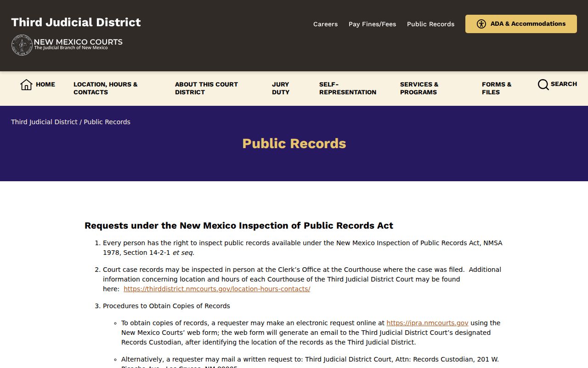Click the Third Judicial District site title
Screen dimensions: 588x368
pos(76,23)
